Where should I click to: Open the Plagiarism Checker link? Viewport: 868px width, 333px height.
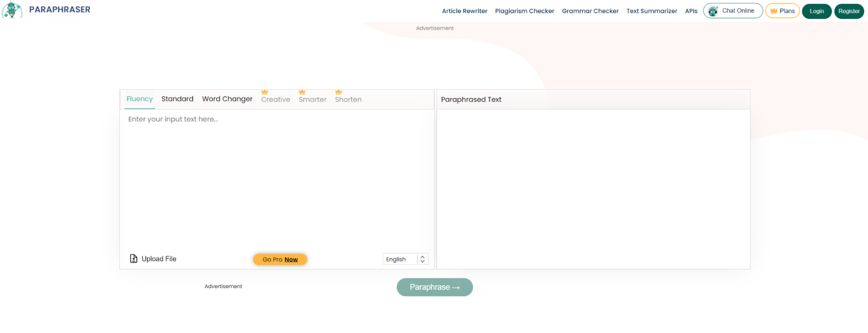point(525,11)
